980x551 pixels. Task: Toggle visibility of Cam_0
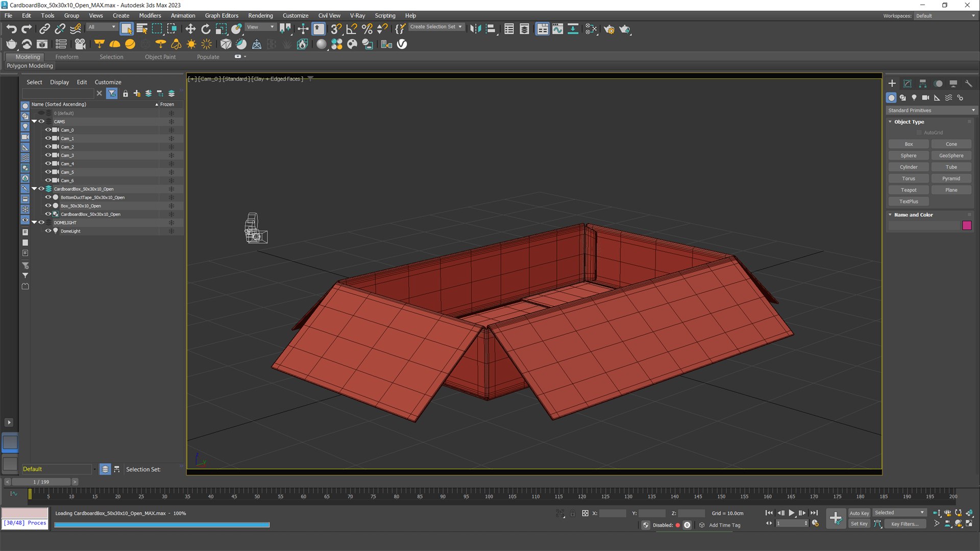pos(48,130)
